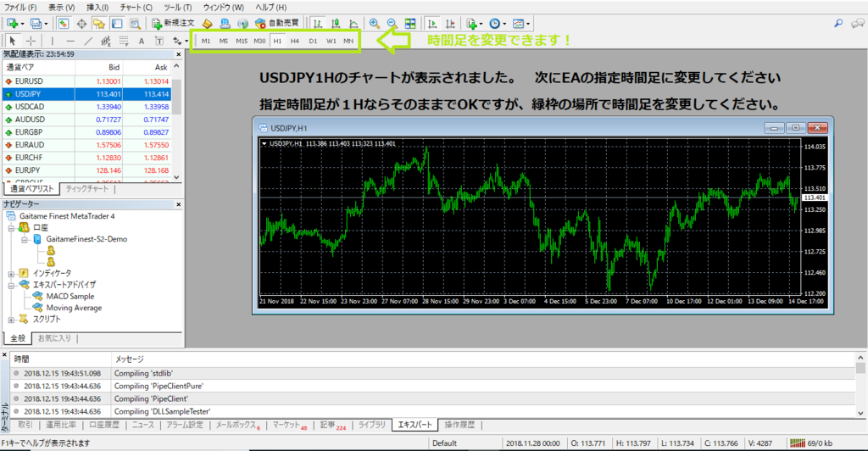Tile chart windows icon
The image size is (868, 451).
pos(410,23)
